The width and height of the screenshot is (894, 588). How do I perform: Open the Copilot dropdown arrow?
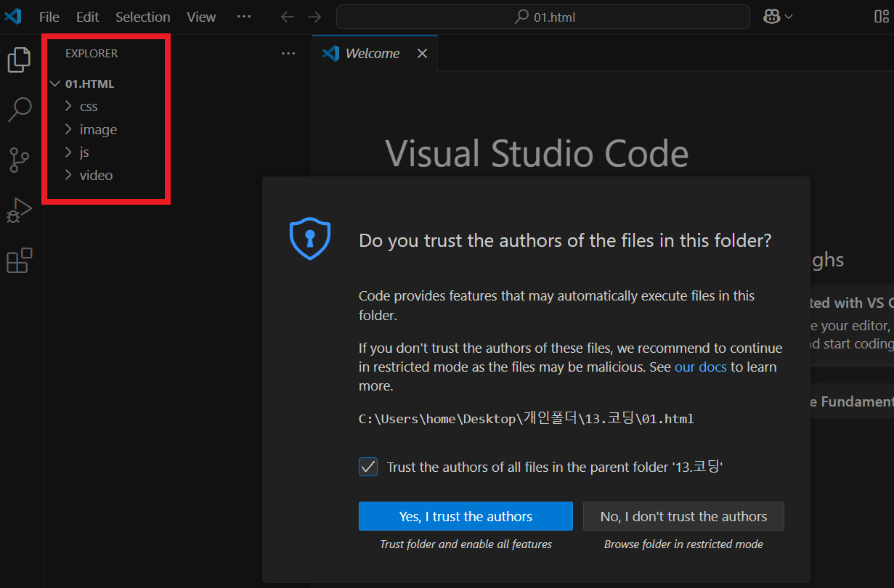789,17
